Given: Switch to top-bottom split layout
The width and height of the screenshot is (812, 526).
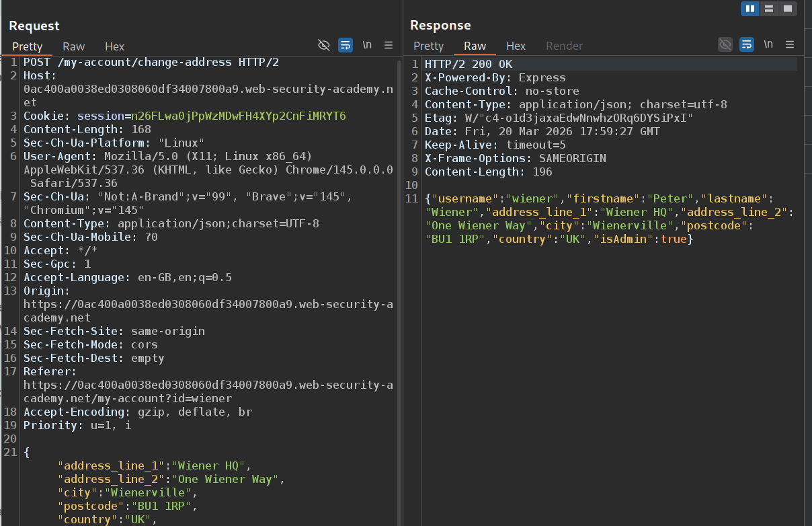Looking at the screenshot, I should pyautogui.click(x=769, y=9).
